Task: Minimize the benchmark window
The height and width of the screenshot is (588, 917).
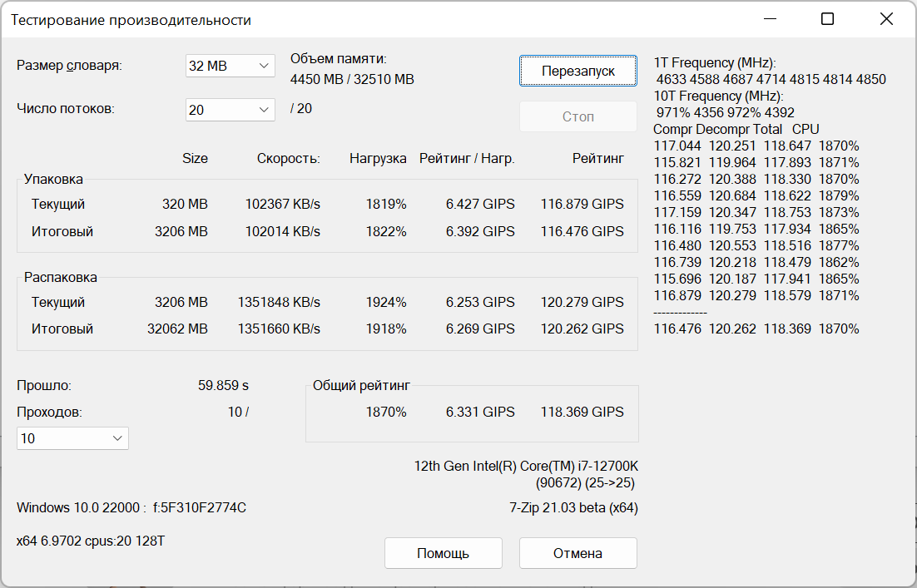Action: point(771,19)
